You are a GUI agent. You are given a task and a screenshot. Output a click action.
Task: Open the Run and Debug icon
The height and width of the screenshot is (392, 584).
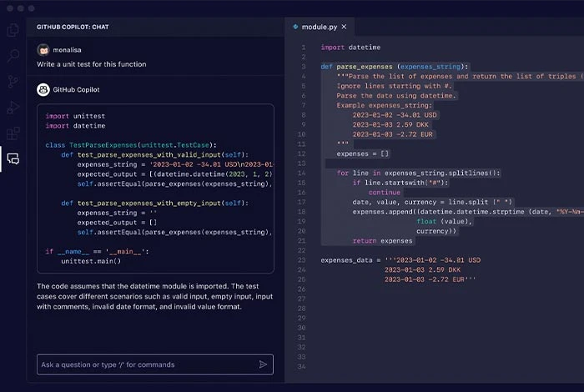pos(13,108)
